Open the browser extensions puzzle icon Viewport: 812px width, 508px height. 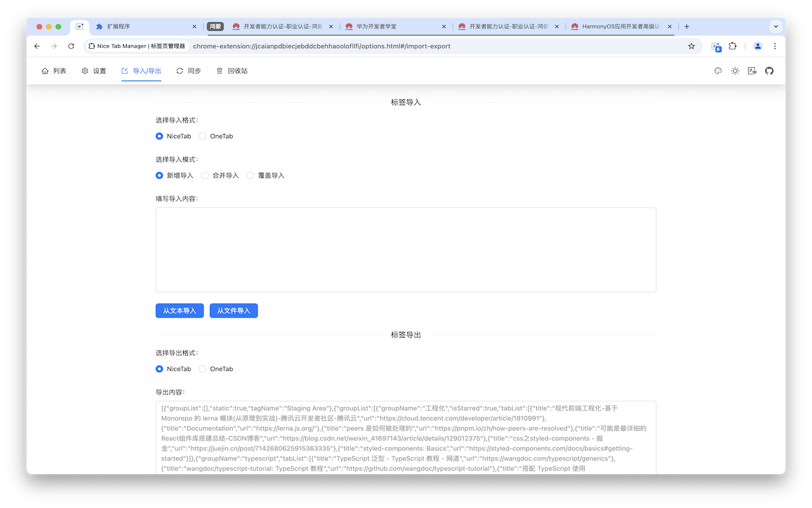pyautogui.click(x=732, y=46)
